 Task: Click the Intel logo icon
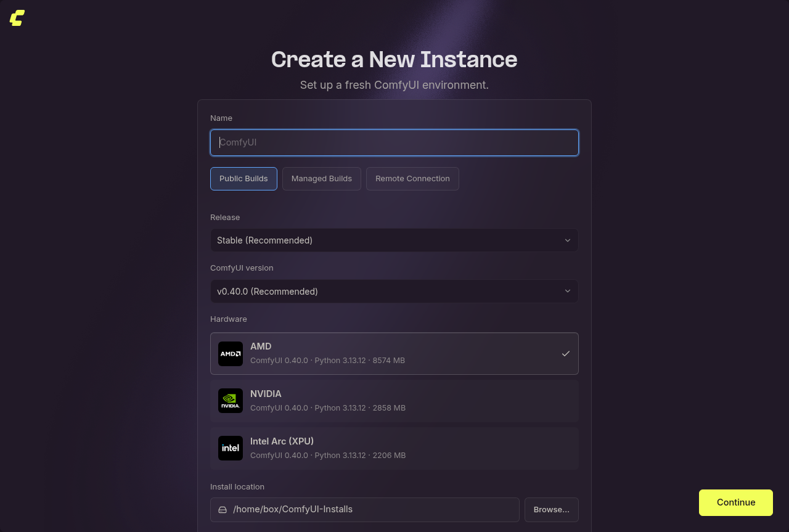(x=231, y=448)
